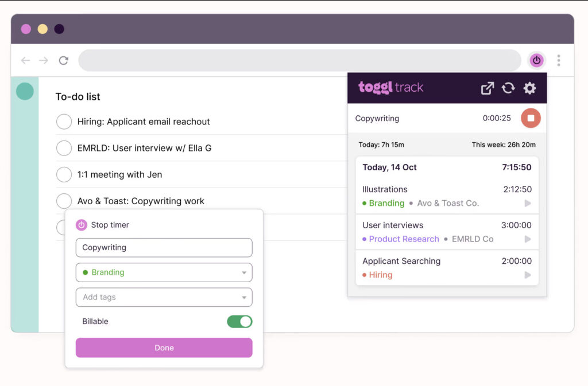Click the To-do list heading
Viewport: 588px width, 386px height.
78,96
